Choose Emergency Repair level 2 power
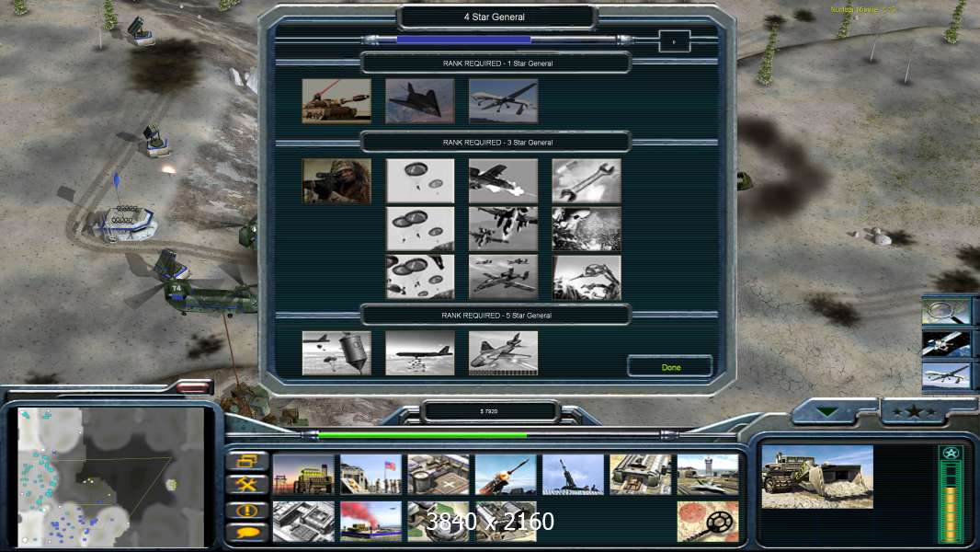This screenshot has width=980, height=552. coord(587,229)
